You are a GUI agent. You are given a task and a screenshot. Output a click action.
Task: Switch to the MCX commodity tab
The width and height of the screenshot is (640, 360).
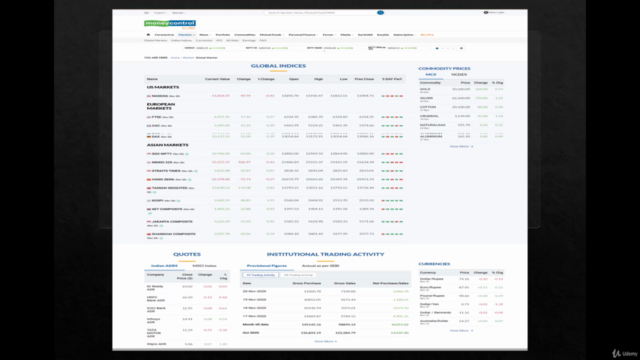point(431,75)
